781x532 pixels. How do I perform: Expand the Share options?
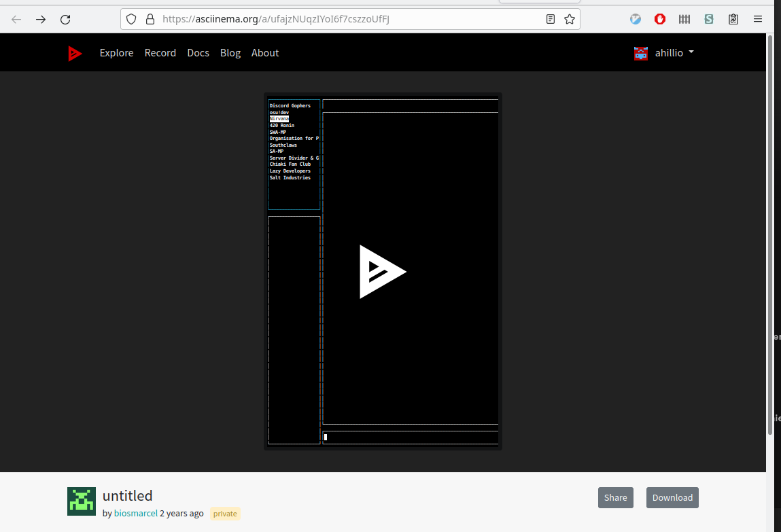(x=615, y=497)
